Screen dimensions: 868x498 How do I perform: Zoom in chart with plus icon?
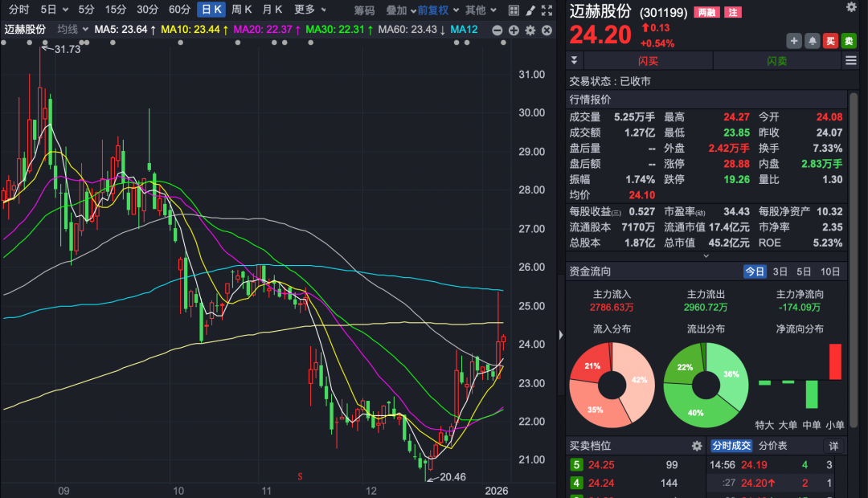point(514,30)
